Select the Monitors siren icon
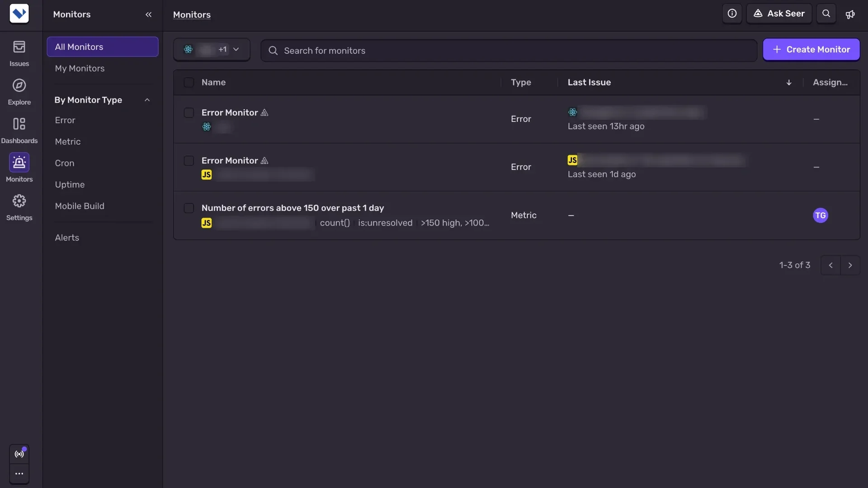 (x=19, y=162)
